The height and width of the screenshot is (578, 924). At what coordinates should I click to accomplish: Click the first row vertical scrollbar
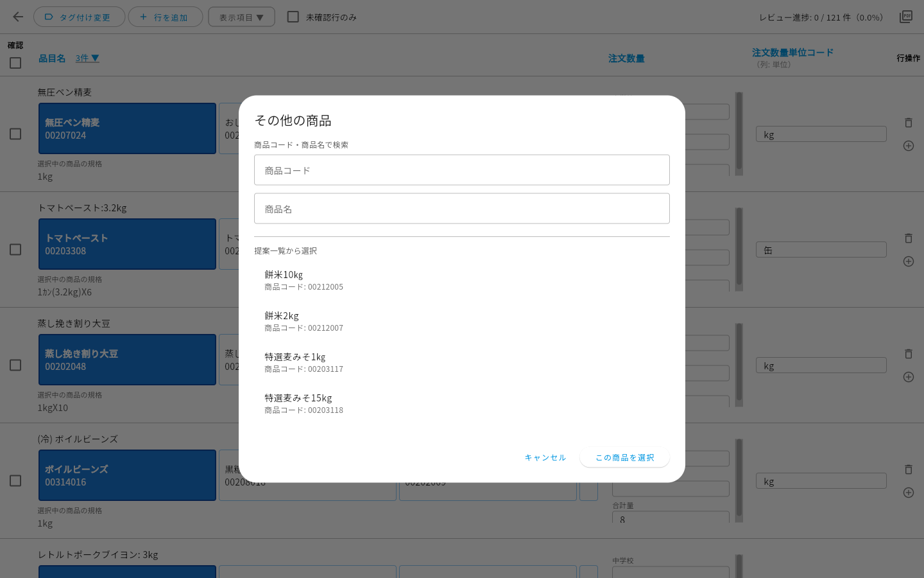point(739,134)
